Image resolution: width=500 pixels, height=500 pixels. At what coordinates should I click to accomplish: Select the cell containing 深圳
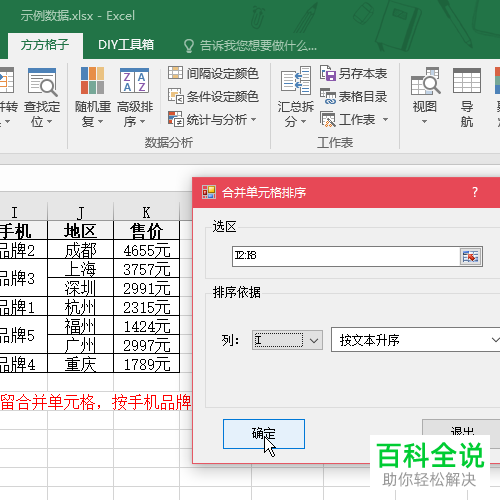click(x=80, y=288)
